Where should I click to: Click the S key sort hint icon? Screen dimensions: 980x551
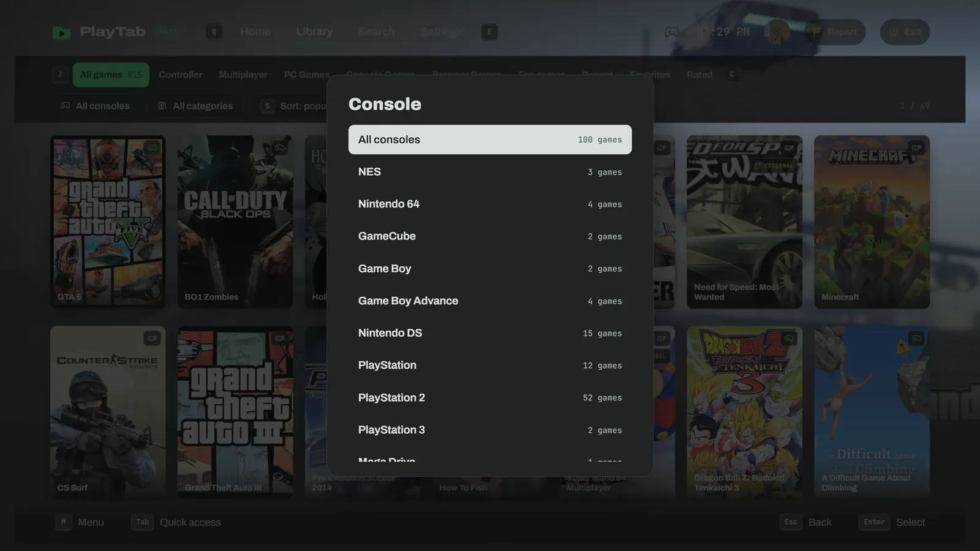pyautogui.click(x=268, y=106)
